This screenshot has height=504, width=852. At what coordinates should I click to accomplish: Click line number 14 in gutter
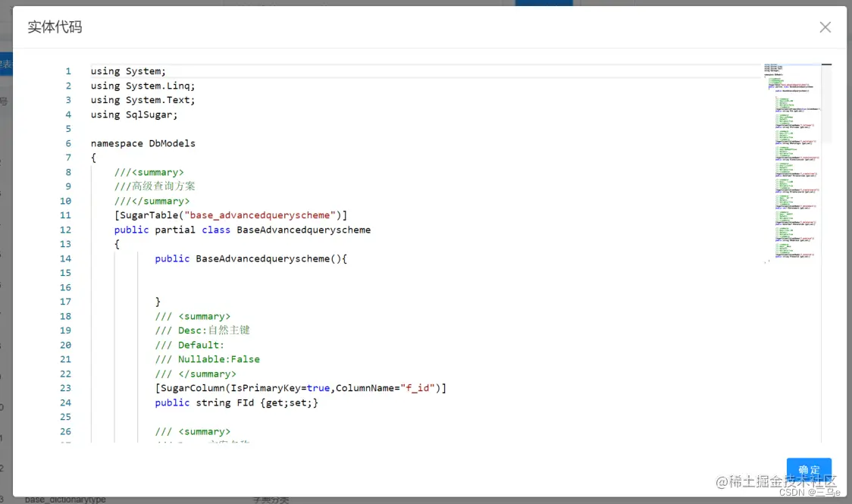[x=65, y=258]
